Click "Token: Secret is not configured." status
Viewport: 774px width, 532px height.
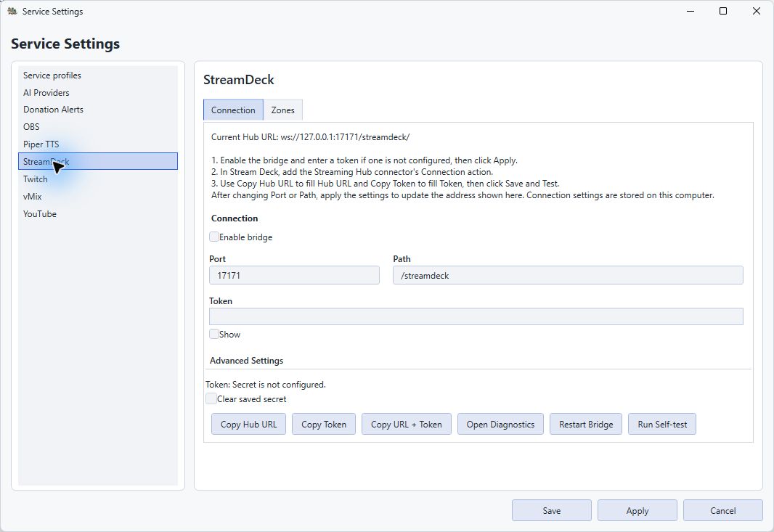coord(266,385)
